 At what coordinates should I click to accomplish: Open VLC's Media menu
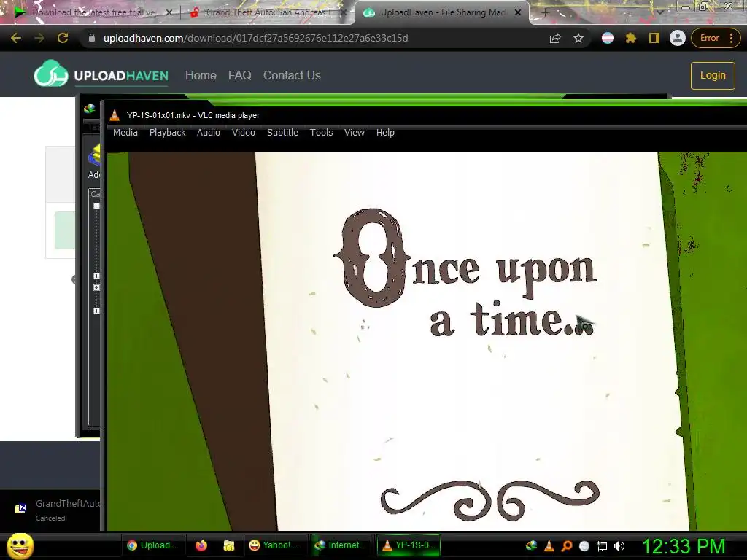(x=125, y=133)
